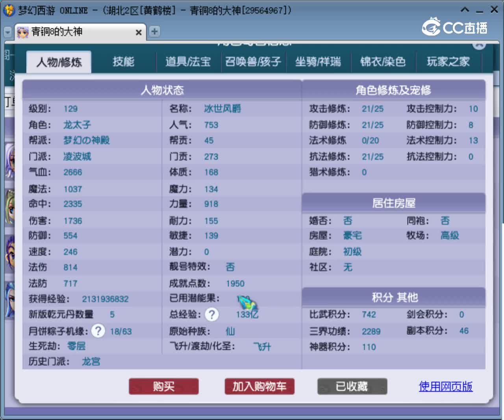
Task: Click sect value 凌波城
Action: point(77,156)
